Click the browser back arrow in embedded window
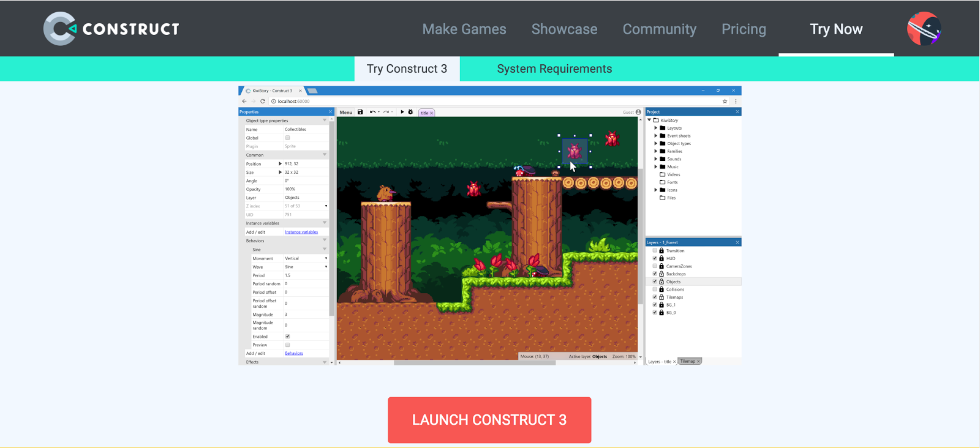This screenshot has width=980, height=448. 244,101
